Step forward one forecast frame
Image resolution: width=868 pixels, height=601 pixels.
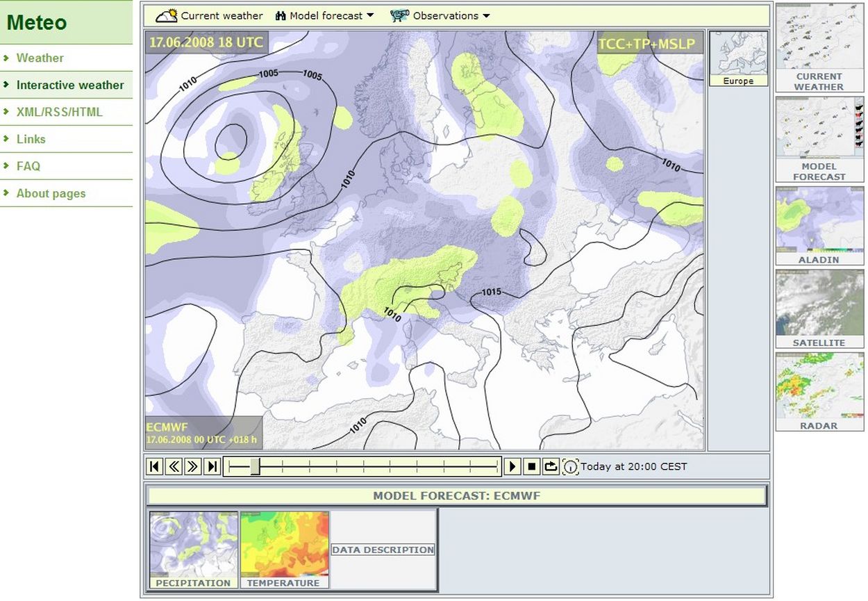(x=193, y=466)
